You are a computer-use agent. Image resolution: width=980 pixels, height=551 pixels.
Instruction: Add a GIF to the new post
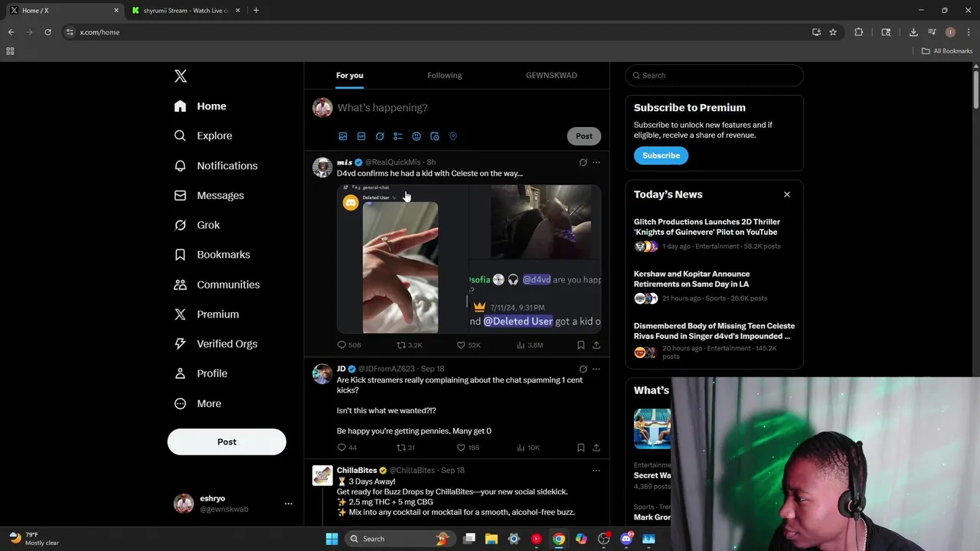(361, 136)
